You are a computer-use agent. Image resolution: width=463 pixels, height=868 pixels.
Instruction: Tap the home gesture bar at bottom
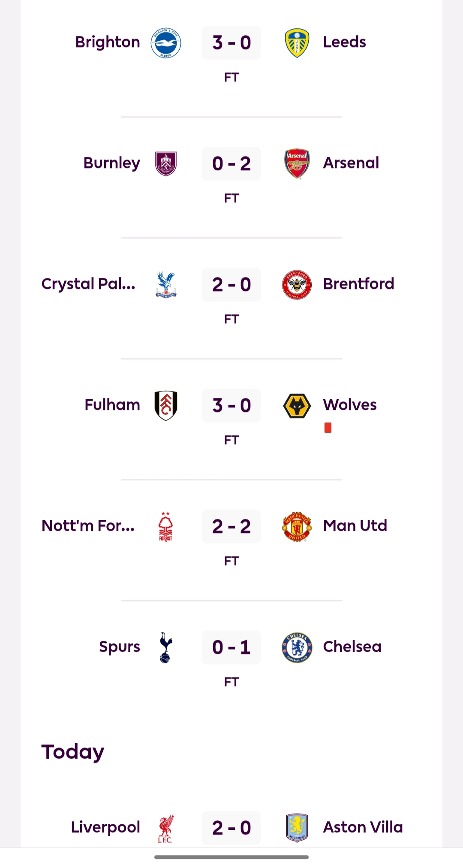point(231,857)
